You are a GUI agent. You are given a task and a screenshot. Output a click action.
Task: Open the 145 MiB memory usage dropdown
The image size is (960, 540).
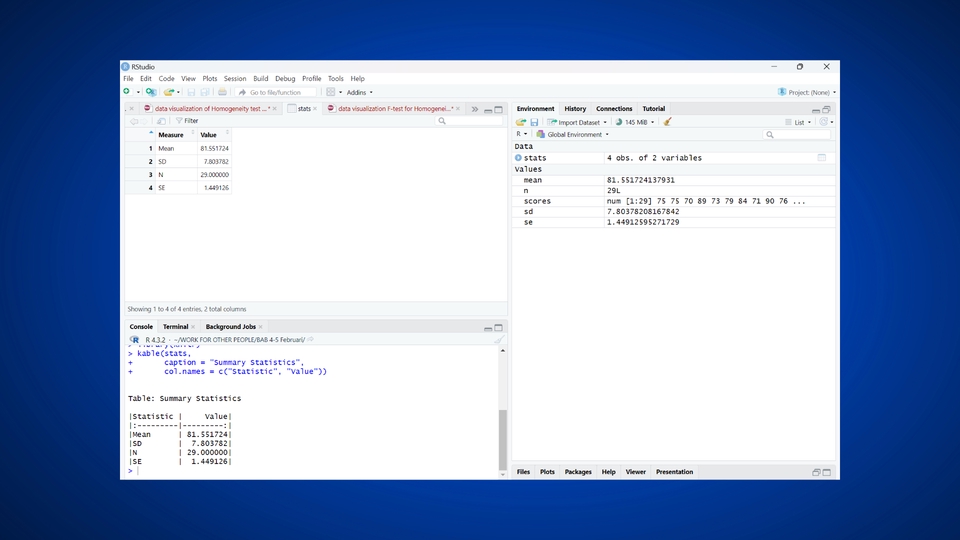click(x=634, y=122)
